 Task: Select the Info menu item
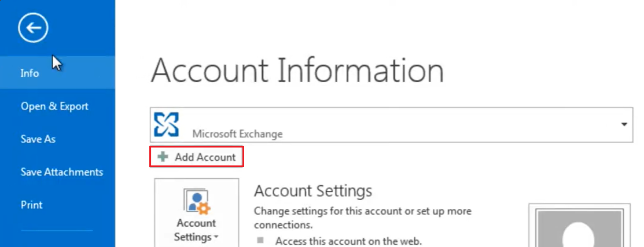pos(30,73)
